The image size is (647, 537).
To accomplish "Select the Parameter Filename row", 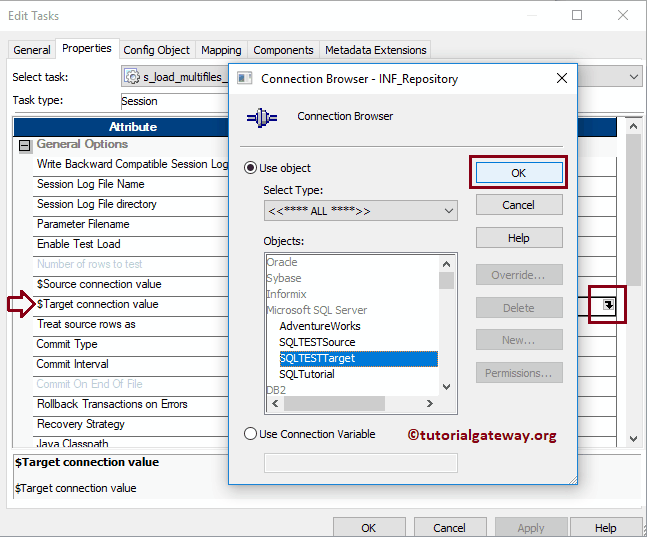I will [131, 224].
